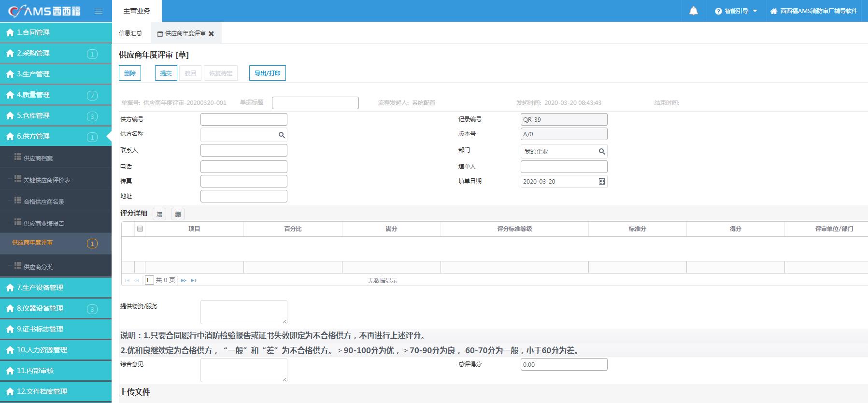Click the 评分标准等级 column header
The image size is (868, 403).
coord(514,229)
